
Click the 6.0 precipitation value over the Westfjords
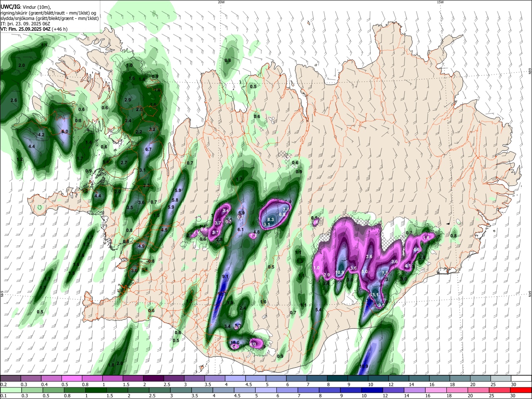coord(65,131)
